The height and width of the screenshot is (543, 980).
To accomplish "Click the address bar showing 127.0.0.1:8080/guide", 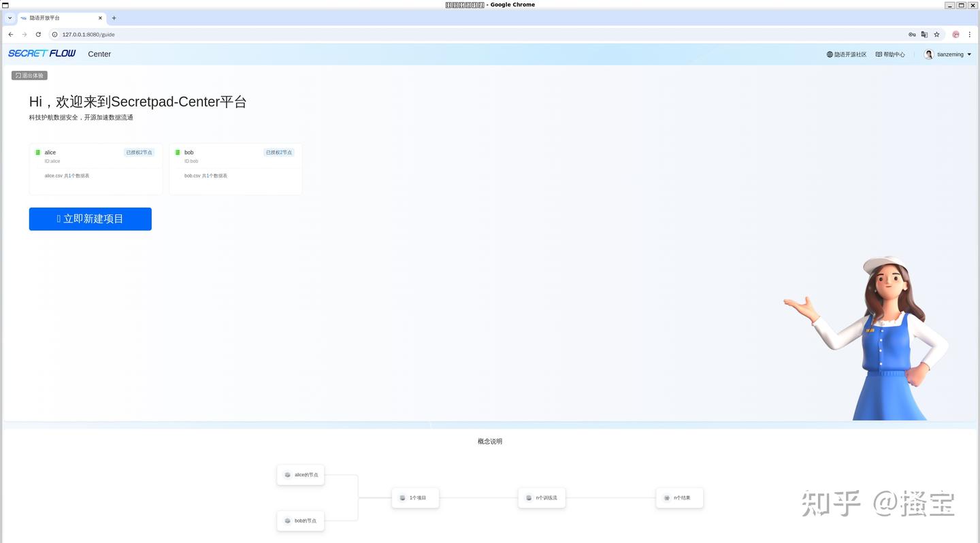I will [x=88, y=34].
